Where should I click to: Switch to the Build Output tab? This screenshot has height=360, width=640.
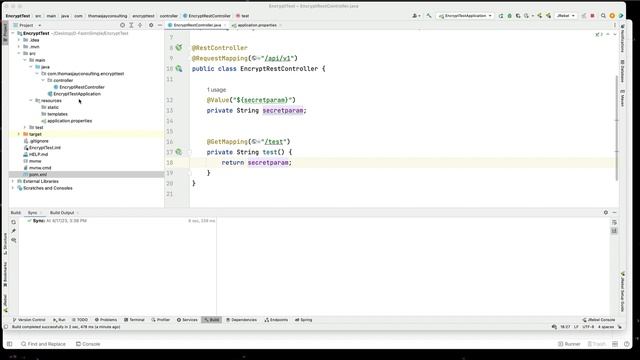62,213
